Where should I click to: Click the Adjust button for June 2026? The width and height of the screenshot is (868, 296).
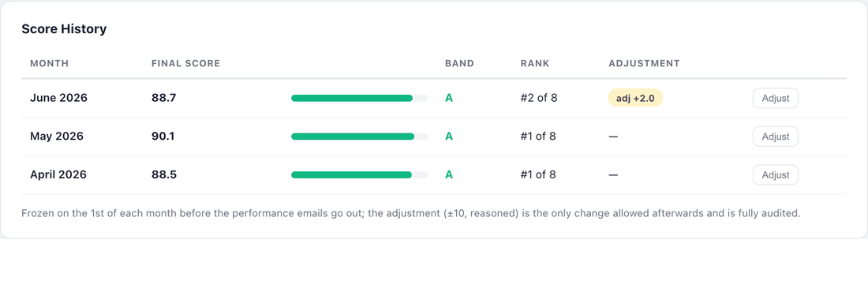775,99
